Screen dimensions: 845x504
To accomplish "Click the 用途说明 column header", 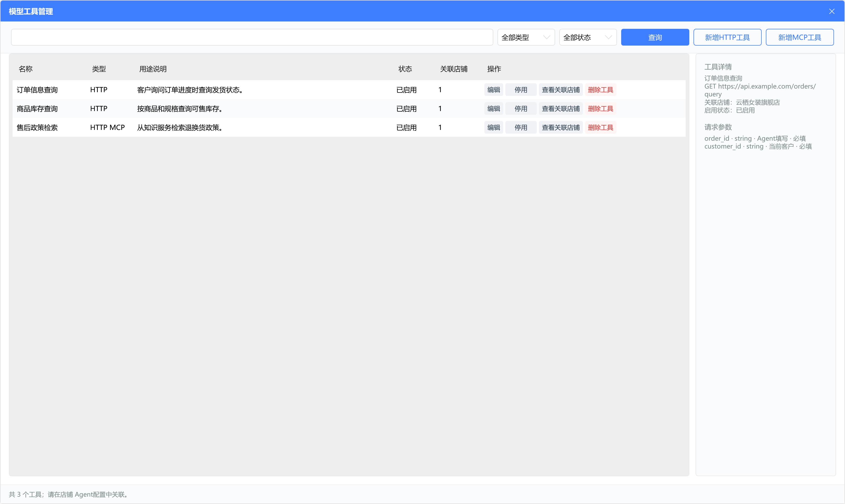I will [x=153, y=69].
